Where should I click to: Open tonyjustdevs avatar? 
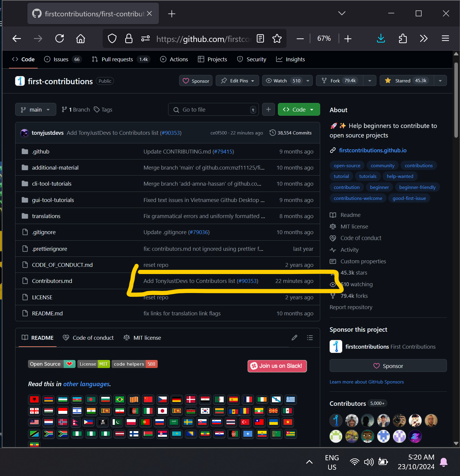click(24, 133)
